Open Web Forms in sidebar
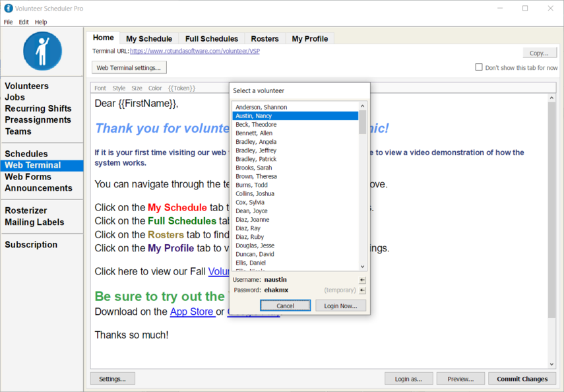Image resolution: width=564 pixels, height=392 pixels. pos(28,177)
